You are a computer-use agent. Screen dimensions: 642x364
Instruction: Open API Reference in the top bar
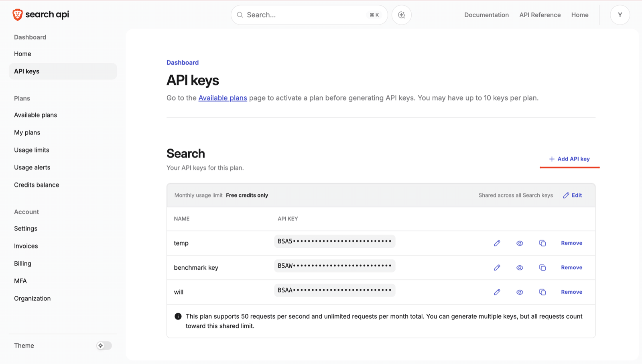[x=540, y=15]
